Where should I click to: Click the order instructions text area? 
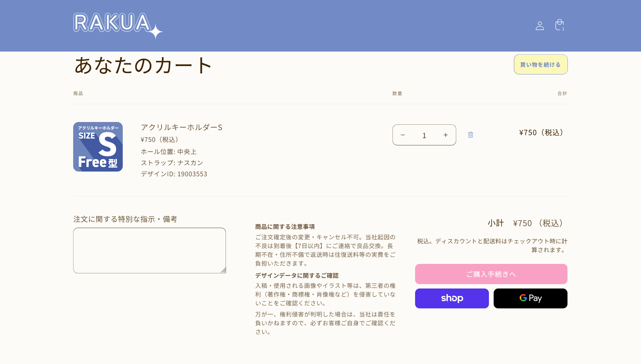(149, 250)
